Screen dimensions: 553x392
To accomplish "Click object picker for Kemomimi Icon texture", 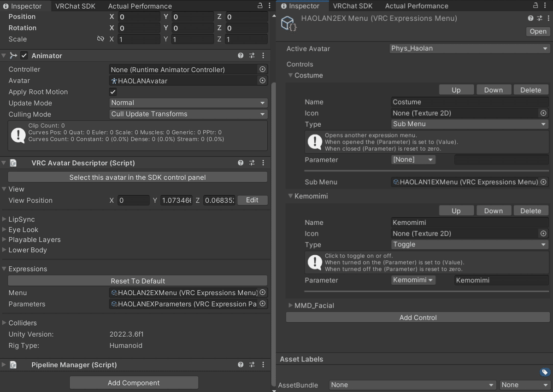I will point(543,234).
